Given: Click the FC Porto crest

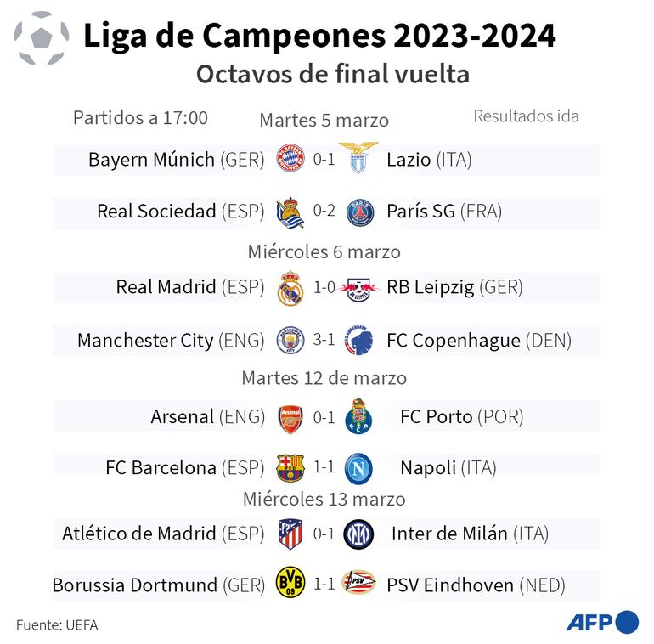Looking at the screenshot, I should 359,416.
